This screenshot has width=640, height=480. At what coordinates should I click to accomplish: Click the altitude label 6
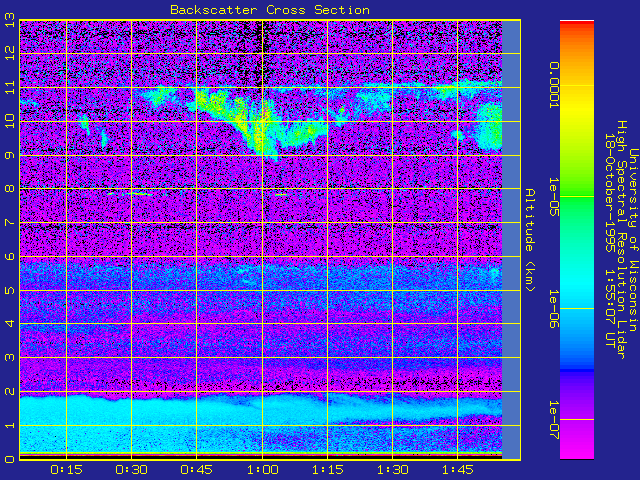[x=9, y=256]
